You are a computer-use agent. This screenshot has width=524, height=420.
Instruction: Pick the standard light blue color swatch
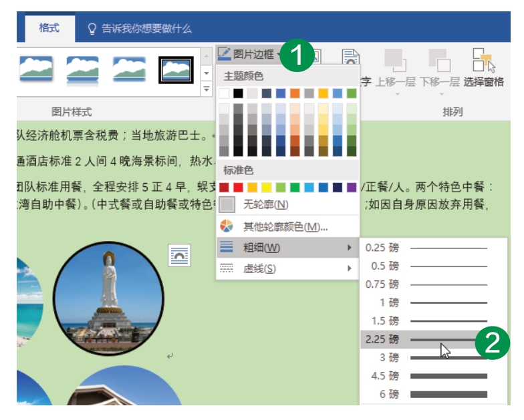tap(309, 187)
